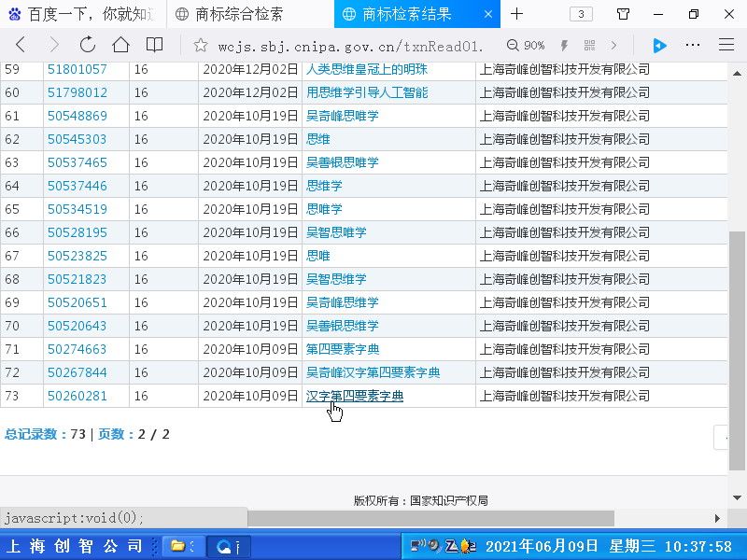Click the horizontal scrollbar right arrow
This screenshot has height=560, width=747.
click(x=718, y=518)
